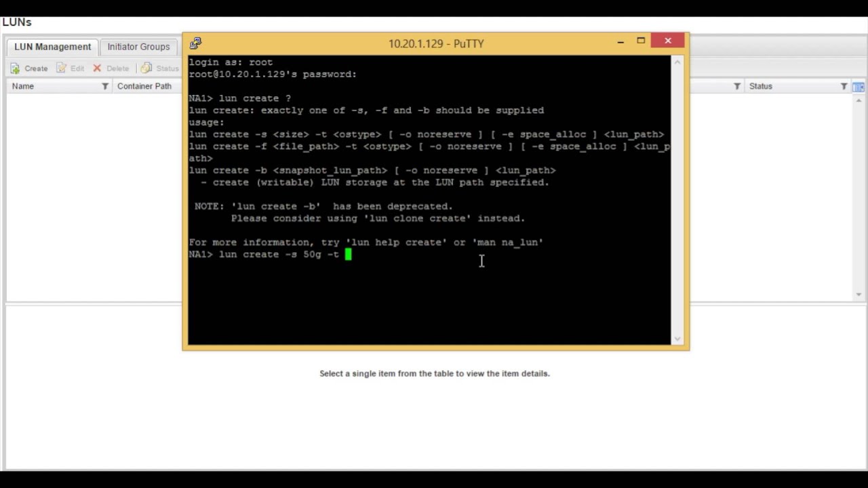Switch to LUN Management tab
Image resolution: width=868 pixels, height=488 pixels.
pyautogui.click(x=52, y=47)
